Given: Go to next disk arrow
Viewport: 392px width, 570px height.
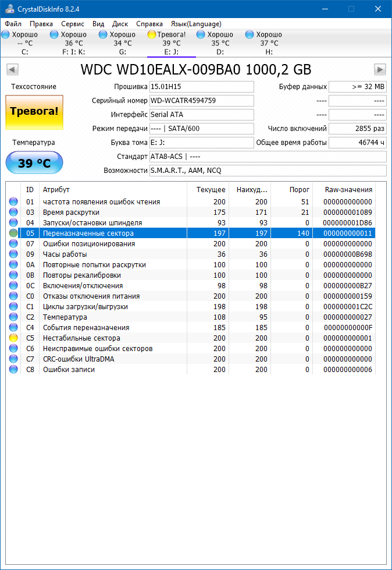Looking at the screenshot, I should pos(380,69).
